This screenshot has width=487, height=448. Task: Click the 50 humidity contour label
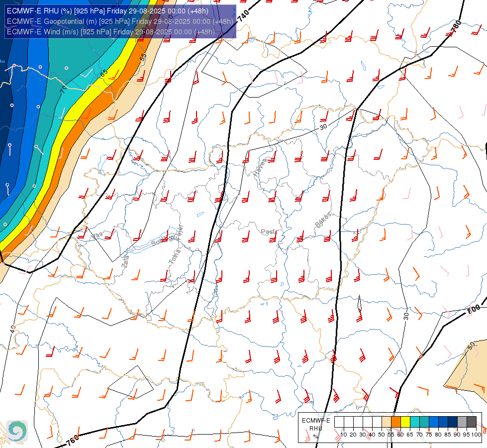(471, 346)
